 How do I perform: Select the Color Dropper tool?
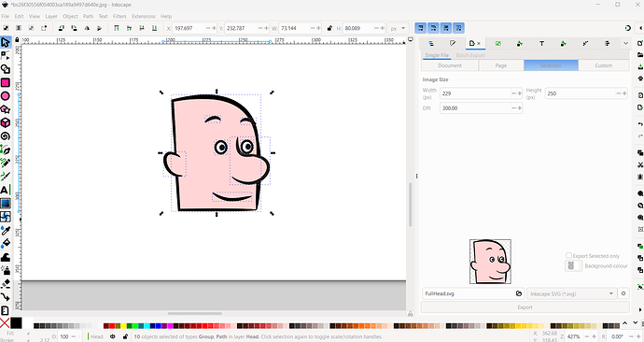(6, 231)
